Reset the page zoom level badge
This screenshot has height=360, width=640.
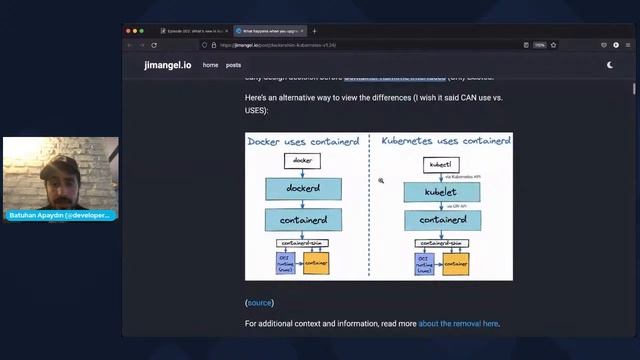click(540, 45)
